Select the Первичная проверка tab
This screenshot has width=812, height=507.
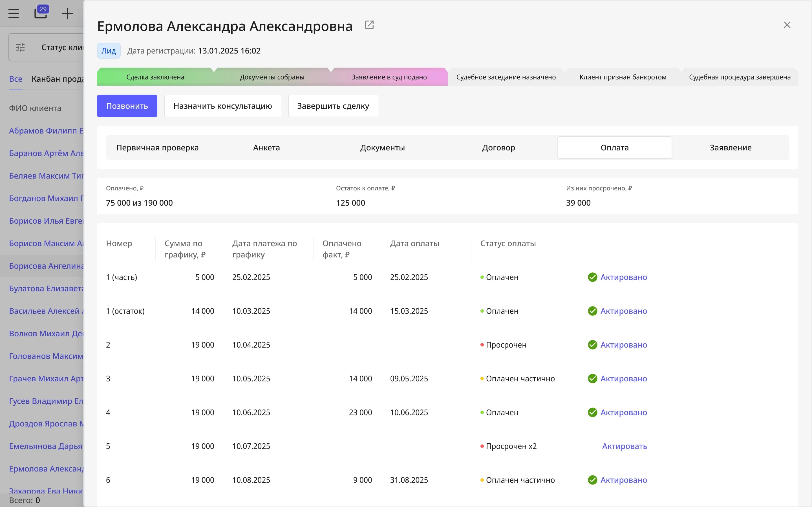pos(157,148)
